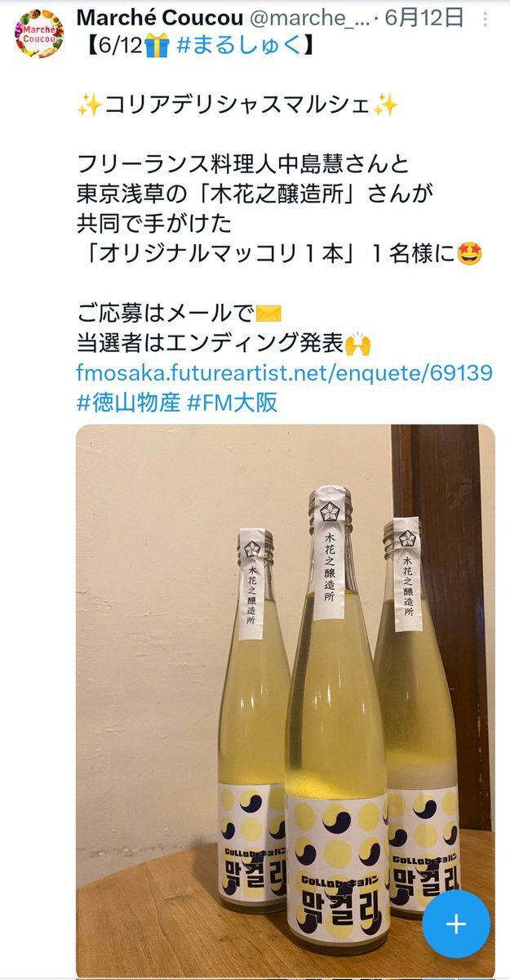Open the Marché Coucou display name
This screenshot has height=980, width=510.
(x=155, y=16)
